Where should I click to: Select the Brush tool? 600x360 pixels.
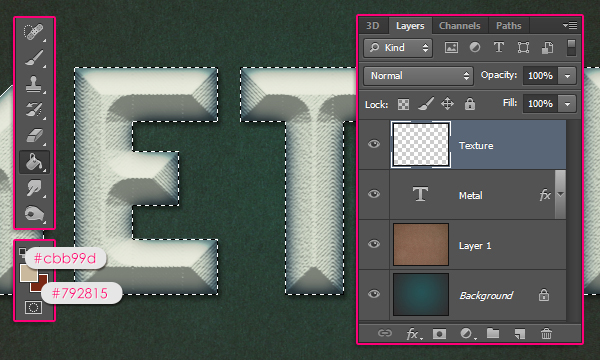point(34,58)
